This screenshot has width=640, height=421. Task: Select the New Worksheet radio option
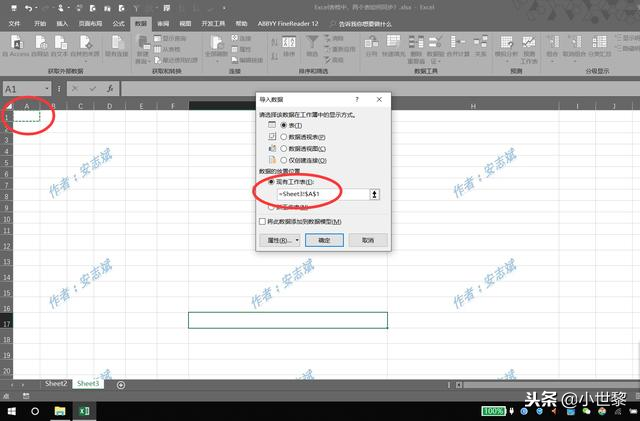pos(271,207)
